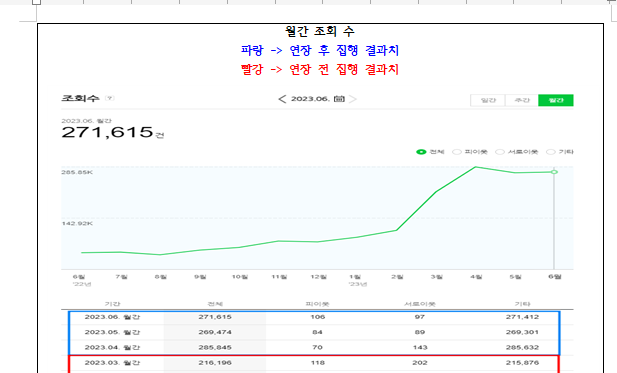Click the 271,412 table cell
The image size is (617, 373).
coord(522,317)
